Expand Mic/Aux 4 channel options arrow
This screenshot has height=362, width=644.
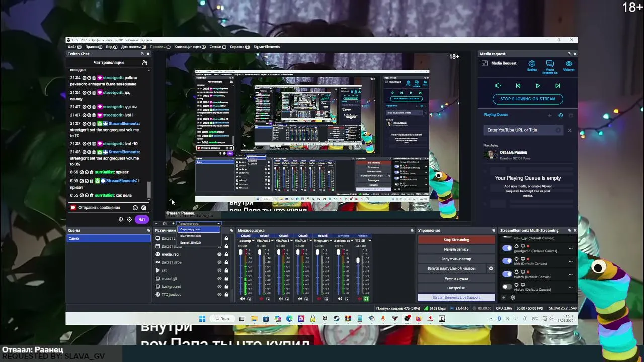coord(310,241)
